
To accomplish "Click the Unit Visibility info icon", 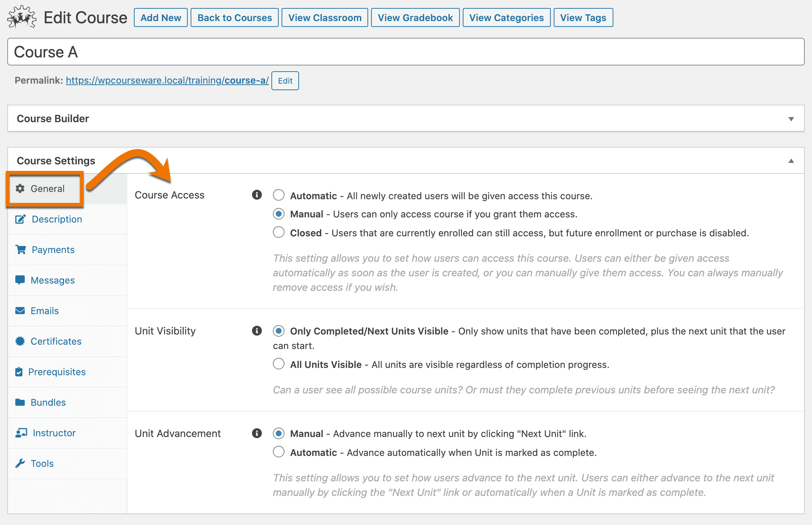I will click(x=257, y=330).
